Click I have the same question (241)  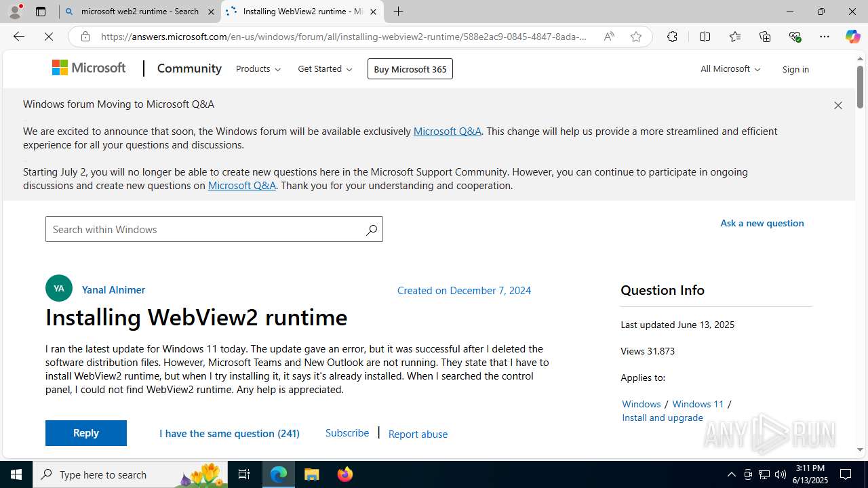click(x=229, y=433)
